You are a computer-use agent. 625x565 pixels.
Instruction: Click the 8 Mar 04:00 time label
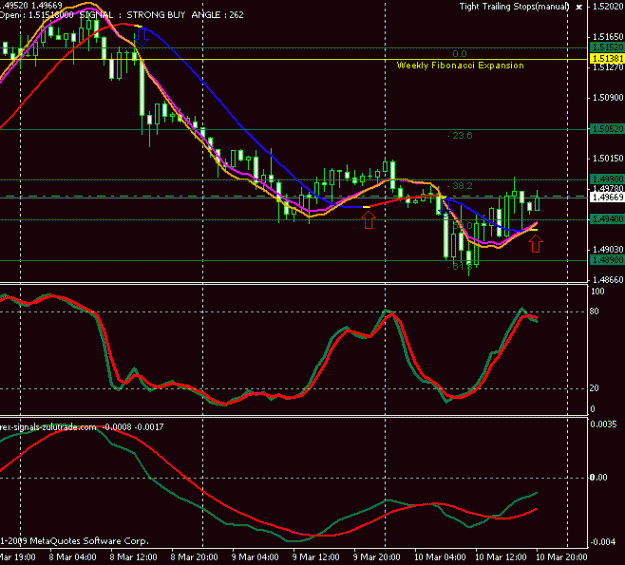(73, 557)
